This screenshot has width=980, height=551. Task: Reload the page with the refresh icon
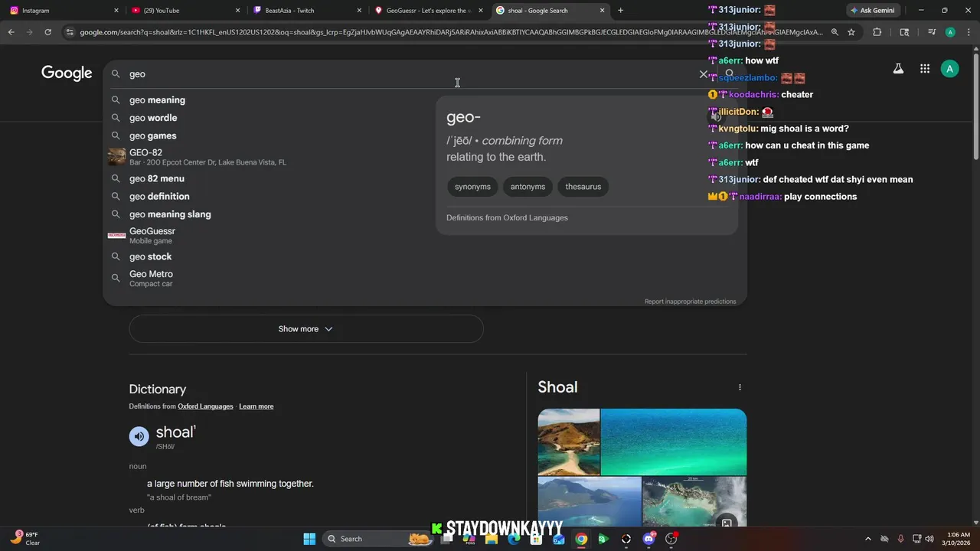[47, 32]
